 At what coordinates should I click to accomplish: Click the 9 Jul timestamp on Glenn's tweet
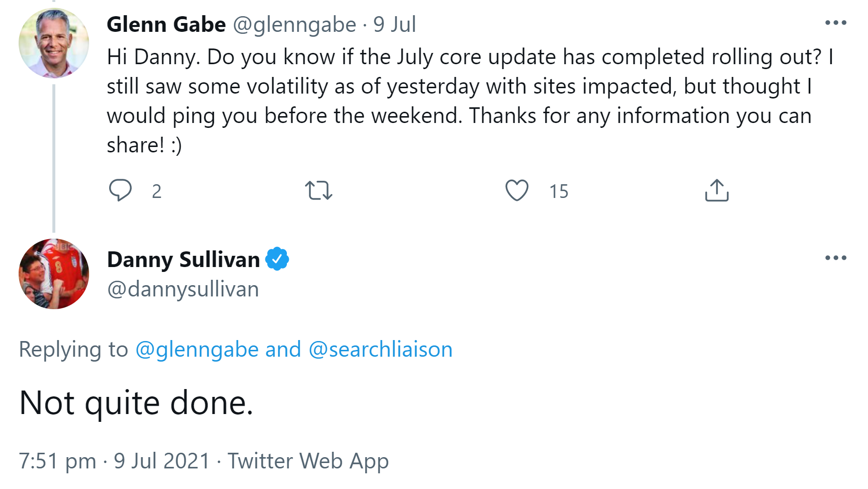[x=395, y=24]
